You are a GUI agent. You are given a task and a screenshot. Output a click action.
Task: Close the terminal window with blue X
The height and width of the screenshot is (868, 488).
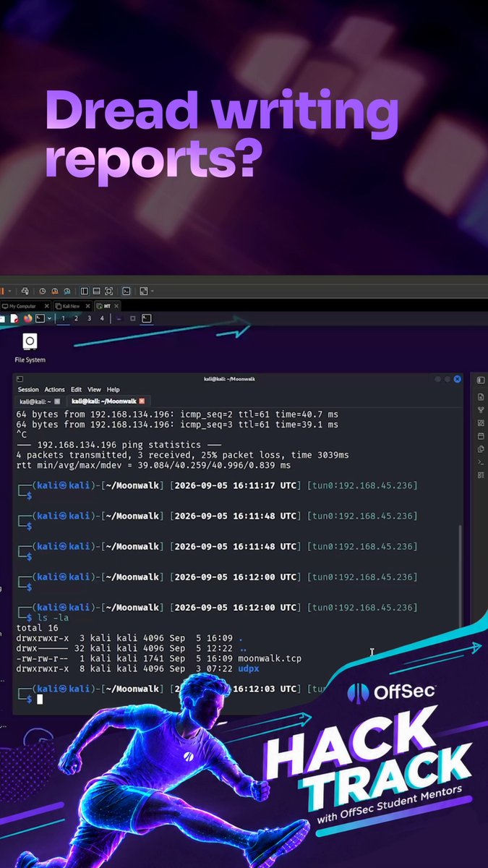(x=458, y=379)
